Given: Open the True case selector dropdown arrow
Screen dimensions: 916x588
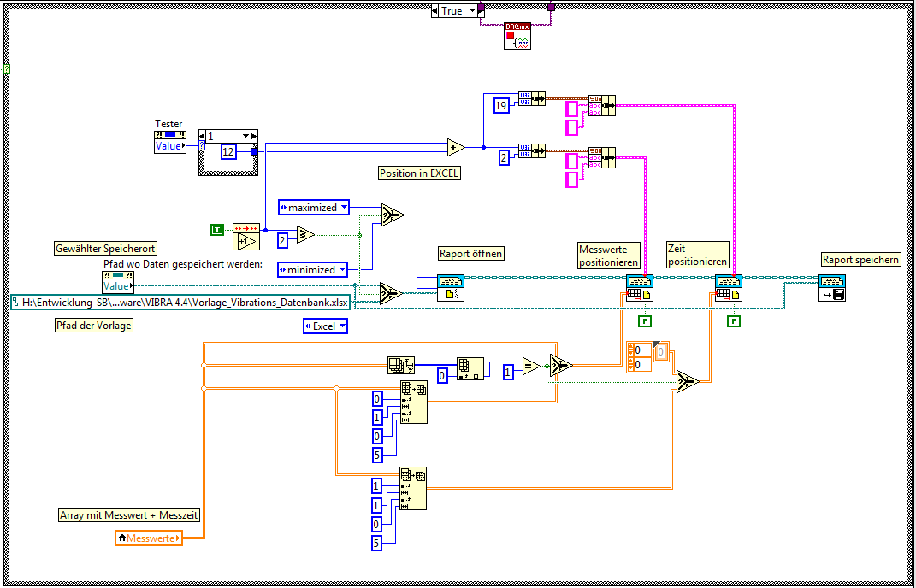Looking at the screenshot, I should coord(472,10).
